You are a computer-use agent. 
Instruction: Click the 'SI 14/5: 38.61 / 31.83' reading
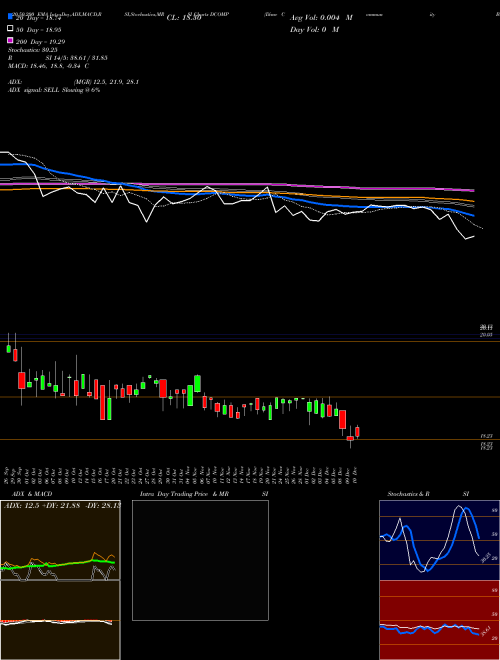77,58
